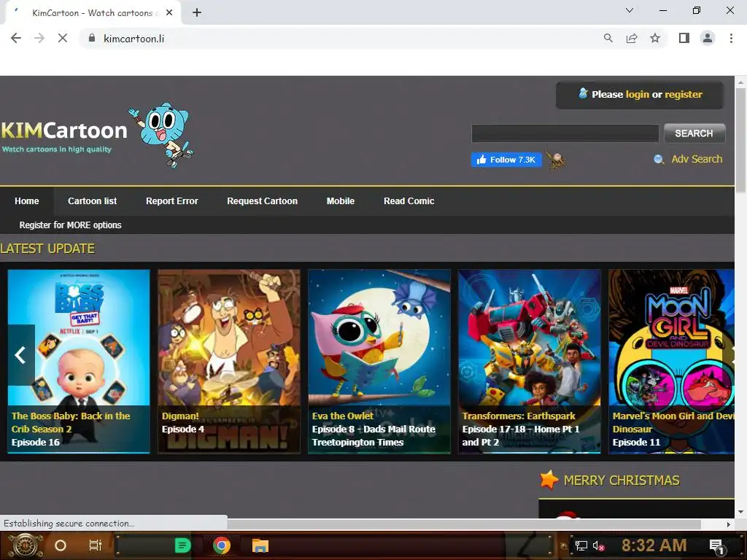This screenshot has width=747, height=560.
Task: Go back using the browser back arrow
Action: click(x=16, y=38)
